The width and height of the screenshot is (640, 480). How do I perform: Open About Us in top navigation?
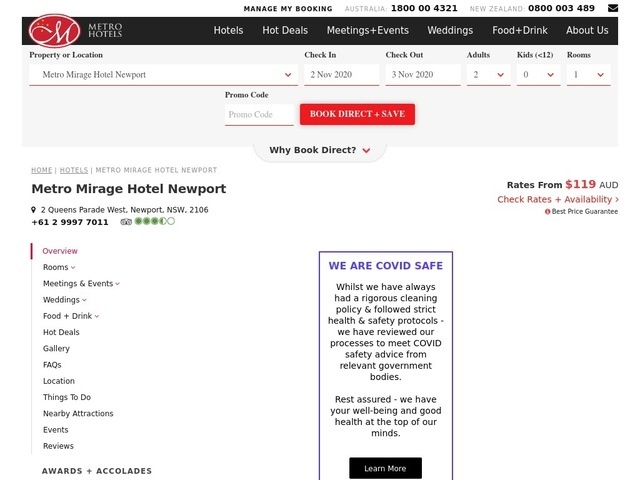tap(587, 30)
